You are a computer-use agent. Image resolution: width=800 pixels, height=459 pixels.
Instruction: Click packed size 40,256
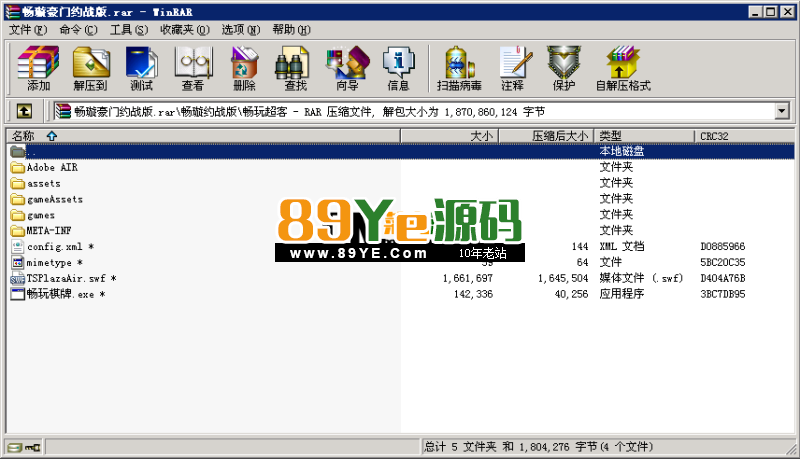click(571, 294)
